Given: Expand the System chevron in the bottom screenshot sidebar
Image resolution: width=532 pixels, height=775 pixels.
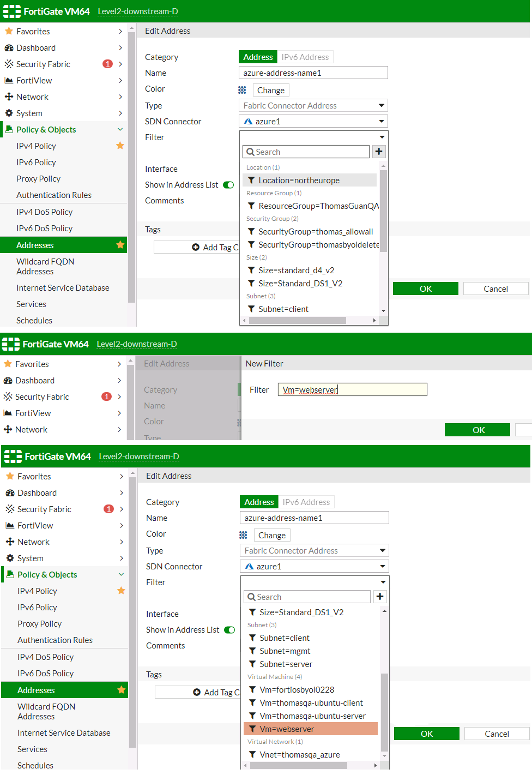Looking at the screenshot, I should 122,558.
